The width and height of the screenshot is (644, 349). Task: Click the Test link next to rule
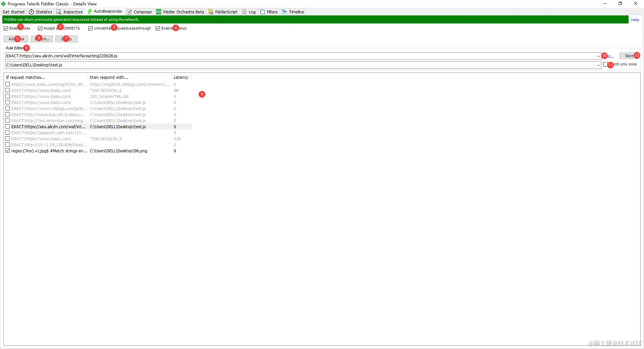click(x=609, y=56)
